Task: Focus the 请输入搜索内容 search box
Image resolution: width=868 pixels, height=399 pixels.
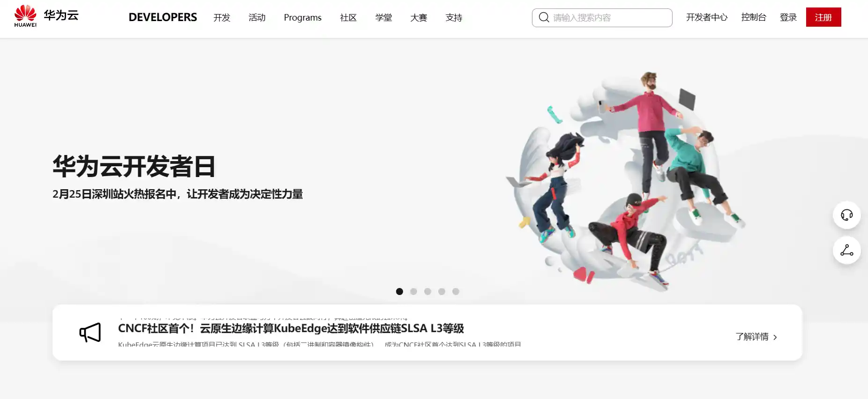Action: [602, 18]
